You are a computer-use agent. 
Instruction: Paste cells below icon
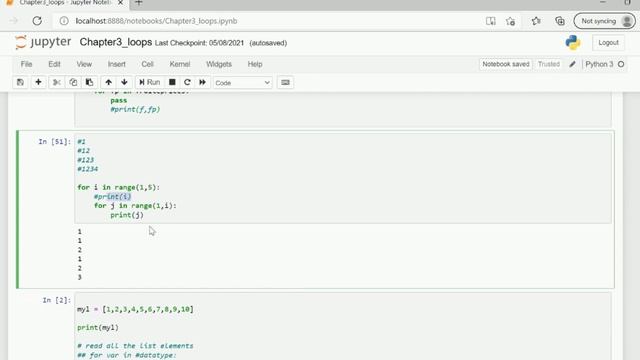click(89, 82)
